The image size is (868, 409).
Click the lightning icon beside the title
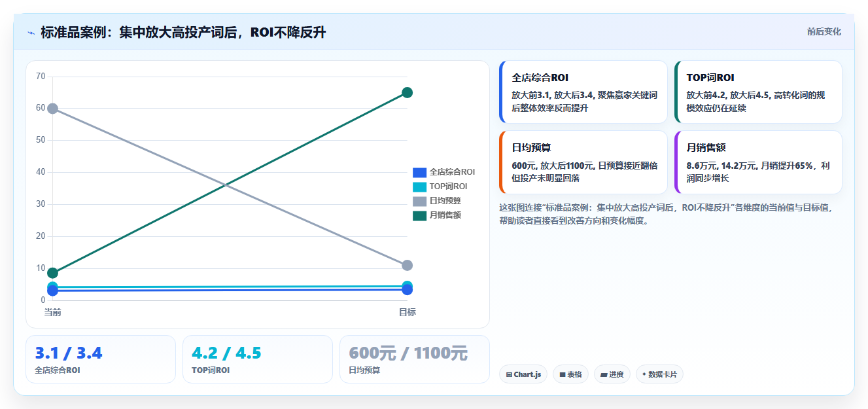[31, 33]
